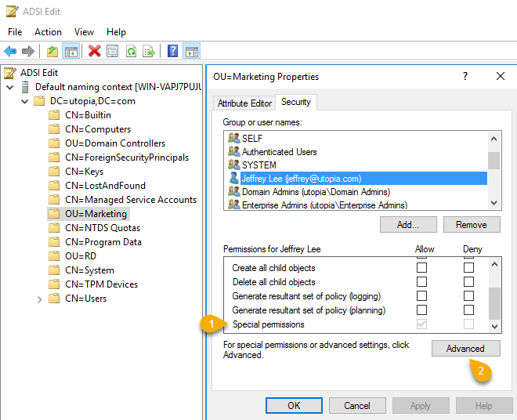Viewport: 517px width, 420px height.
Task: Click the Export List toolbar icon
Action: 148,51
